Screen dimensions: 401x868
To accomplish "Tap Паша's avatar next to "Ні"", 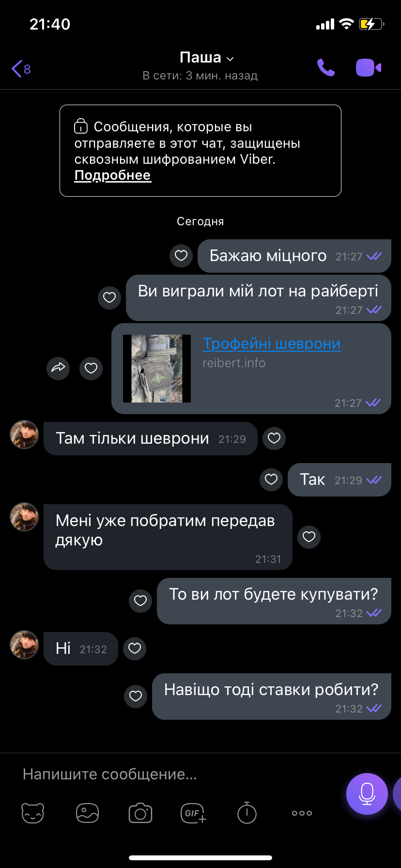I will [24, 645].
